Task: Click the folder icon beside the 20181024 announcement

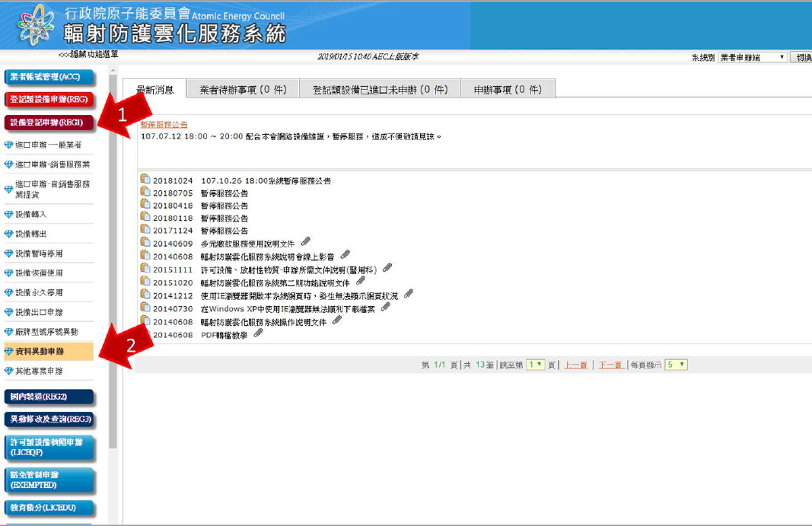Action: pyautogui.click(x=145, y=180)
